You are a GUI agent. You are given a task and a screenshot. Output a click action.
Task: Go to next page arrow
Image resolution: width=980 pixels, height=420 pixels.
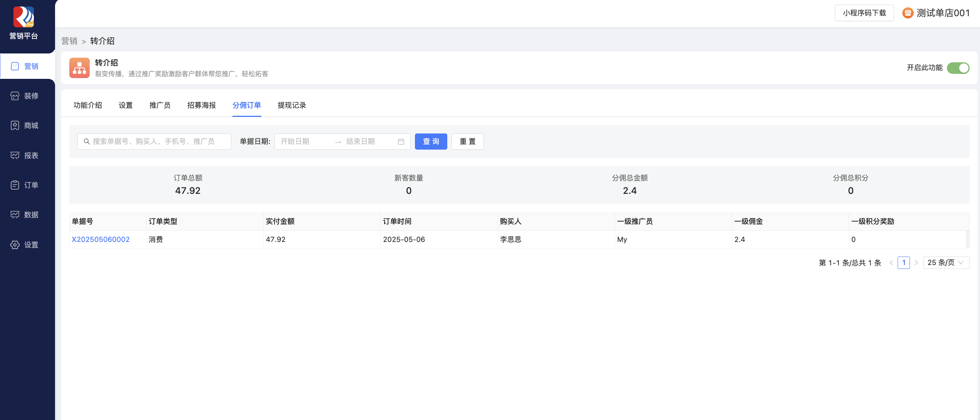pos(916,263)
